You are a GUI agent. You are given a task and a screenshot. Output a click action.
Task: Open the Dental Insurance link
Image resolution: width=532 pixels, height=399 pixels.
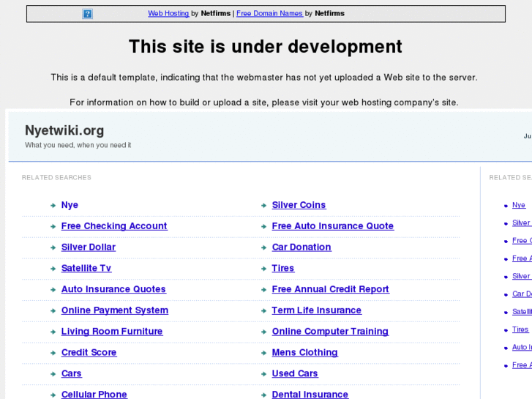click(x=310, y=395)
